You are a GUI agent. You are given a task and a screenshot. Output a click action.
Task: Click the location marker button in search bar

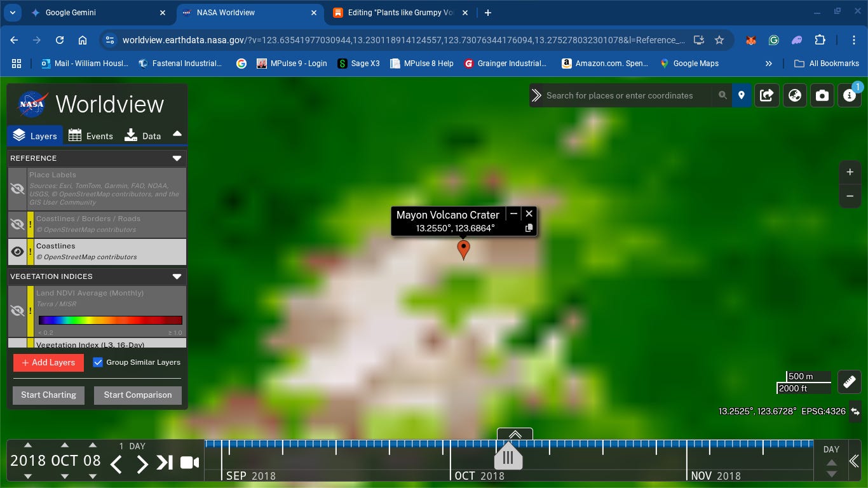(741, 95)
